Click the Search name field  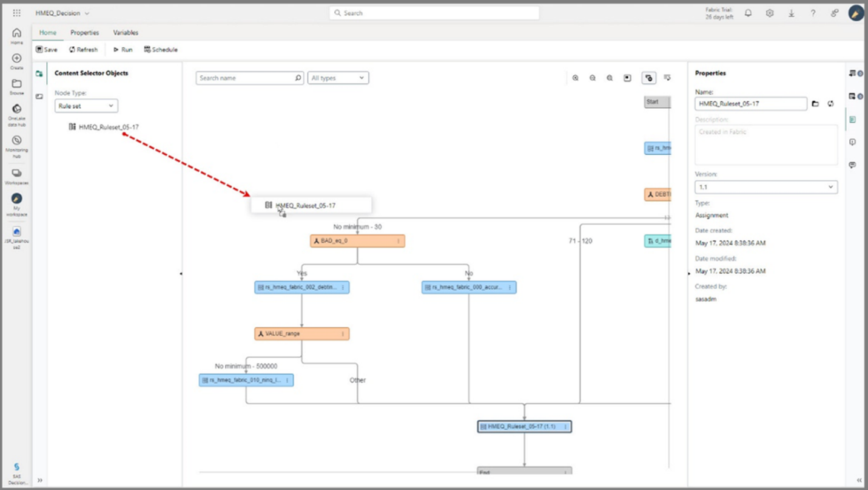point(249,78)
